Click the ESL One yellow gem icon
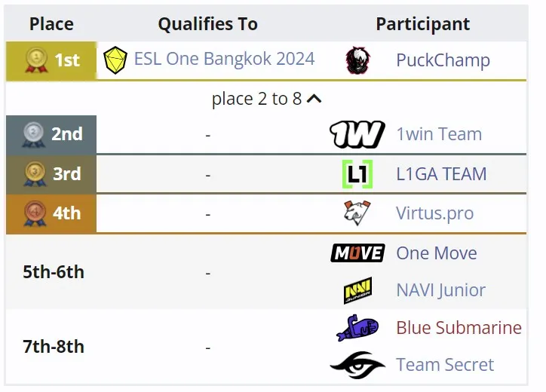 pos(115,60)
